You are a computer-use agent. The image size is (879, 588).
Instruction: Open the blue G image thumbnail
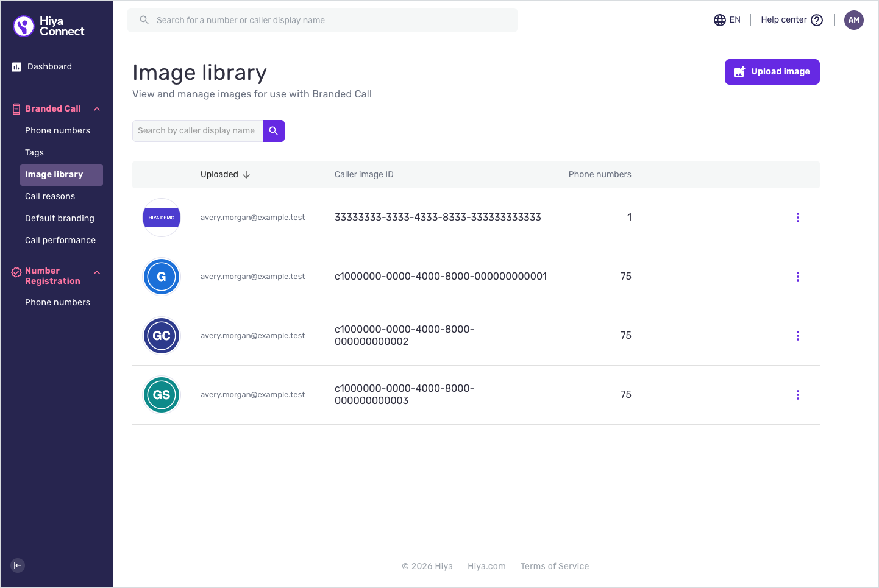pos(162,277)
